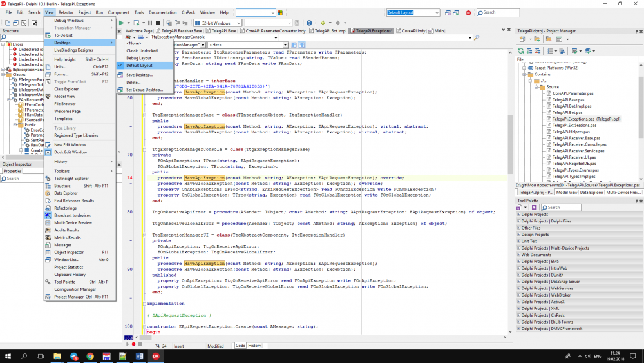Select the checked Default Layout desktop entry
This screenshot has width=644, height=363.
(144, 66)
